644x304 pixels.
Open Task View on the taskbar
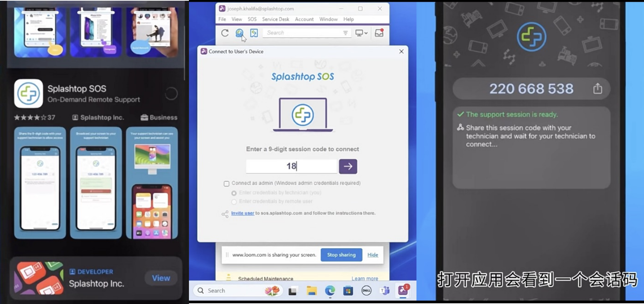pos(292,291)
